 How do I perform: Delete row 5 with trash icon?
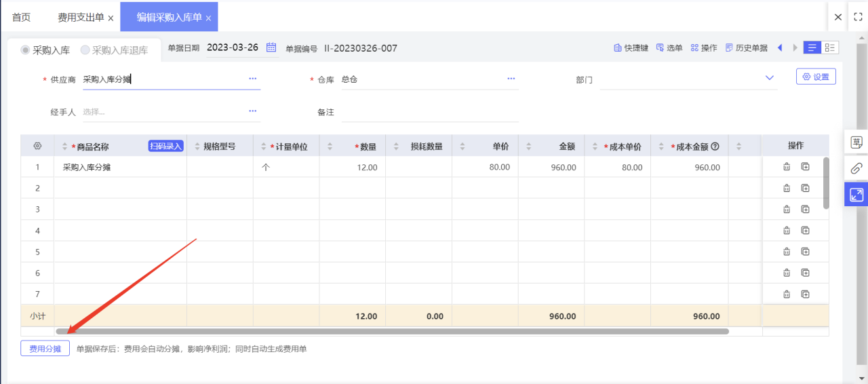pos(787,252)
